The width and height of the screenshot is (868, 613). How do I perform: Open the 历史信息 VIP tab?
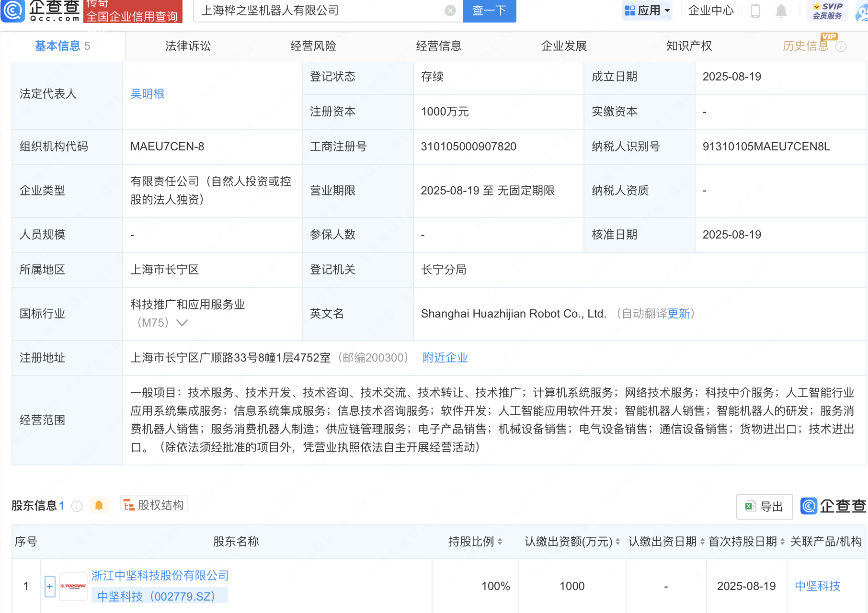[x=806, y=46]
